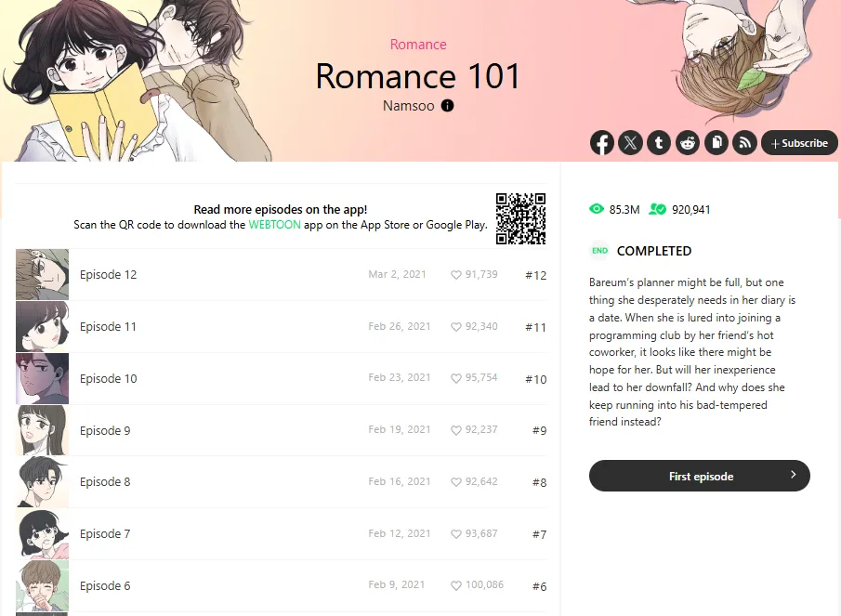Open the Episode 8 thumbnail
Viewport: 841px width, 616px height.
pos(43,481)
